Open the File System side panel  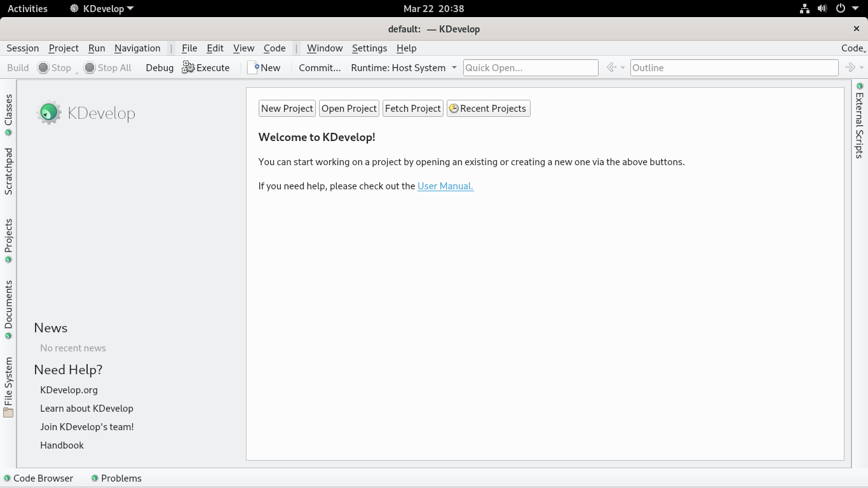pos(8,387)
